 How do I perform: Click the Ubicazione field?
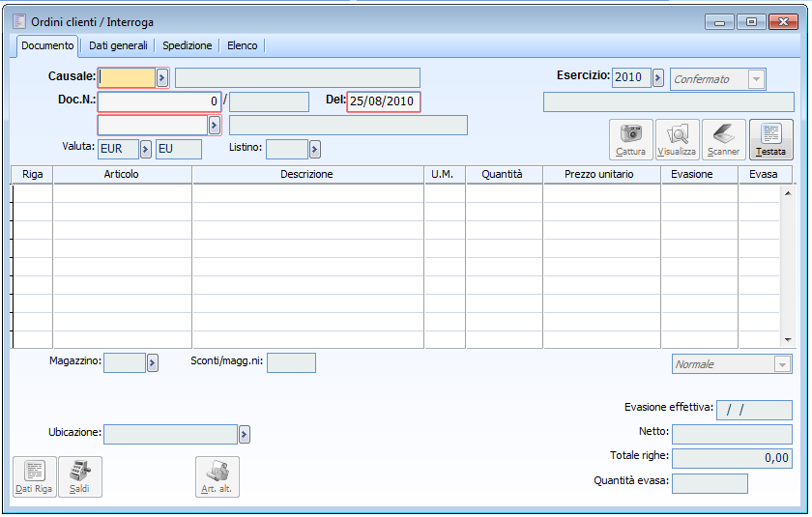(x=171, y=434)
